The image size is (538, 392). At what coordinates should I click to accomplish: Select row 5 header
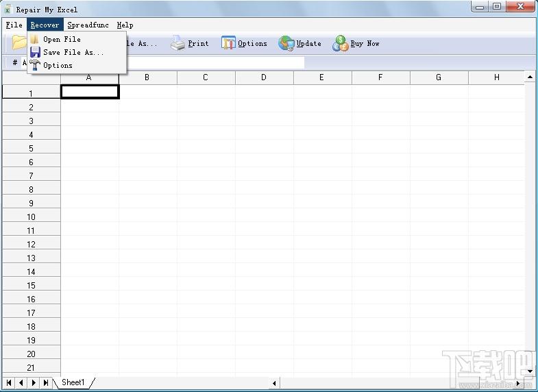coord(32,147)
